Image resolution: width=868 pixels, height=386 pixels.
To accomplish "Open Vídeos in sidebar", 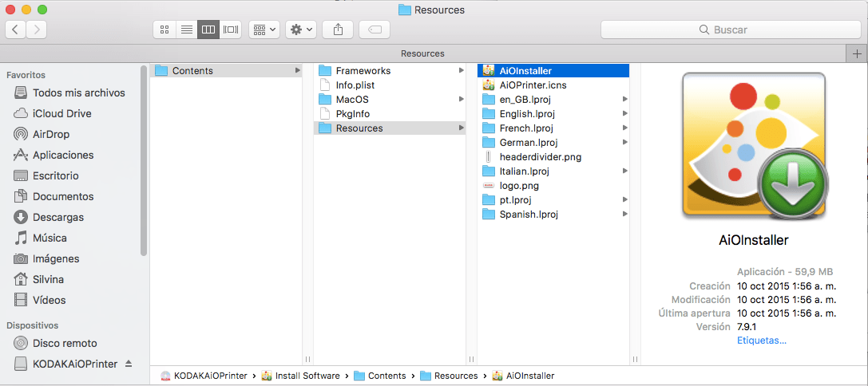I will (x=50, y=301).
